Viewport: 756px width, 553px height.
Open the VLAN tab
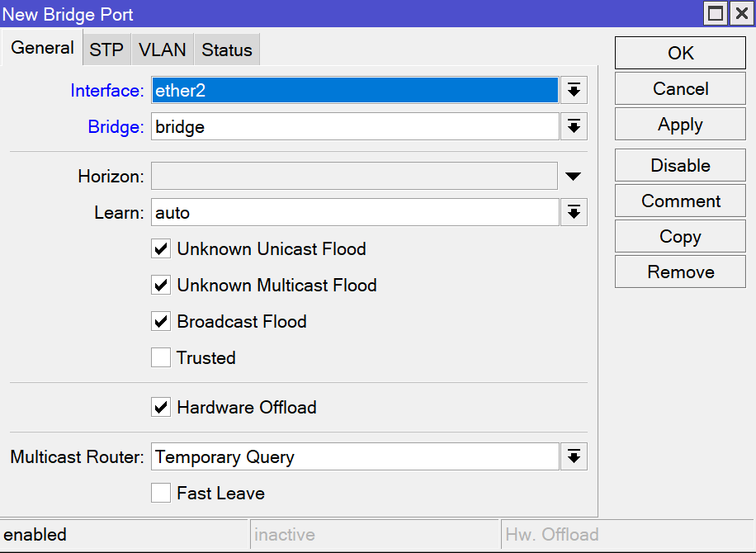click(163, 50)
